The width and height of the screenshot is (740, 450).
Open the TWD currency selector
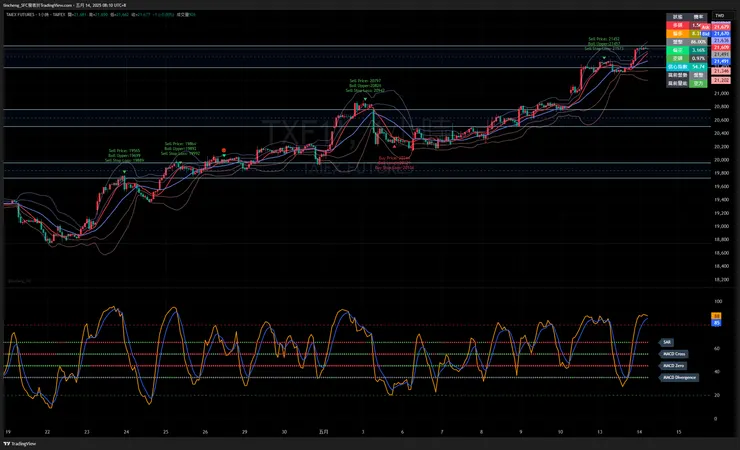[x=722, y=16]
